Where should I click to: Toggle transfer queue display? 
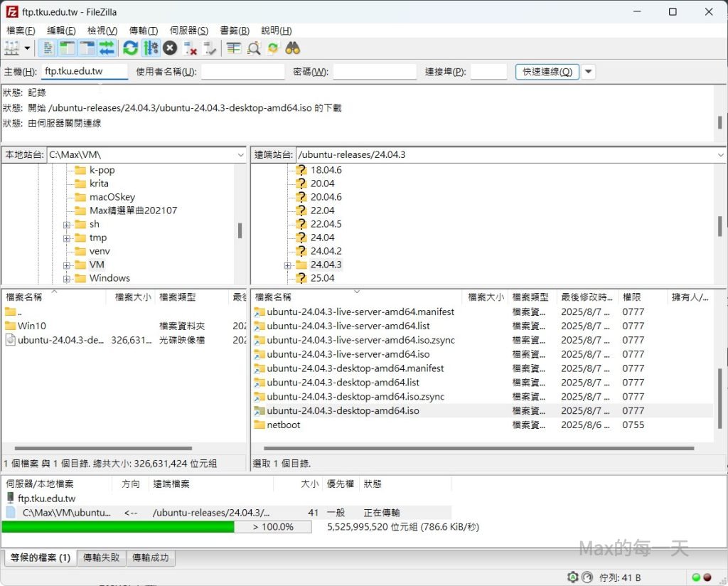[x=107, y=48]
